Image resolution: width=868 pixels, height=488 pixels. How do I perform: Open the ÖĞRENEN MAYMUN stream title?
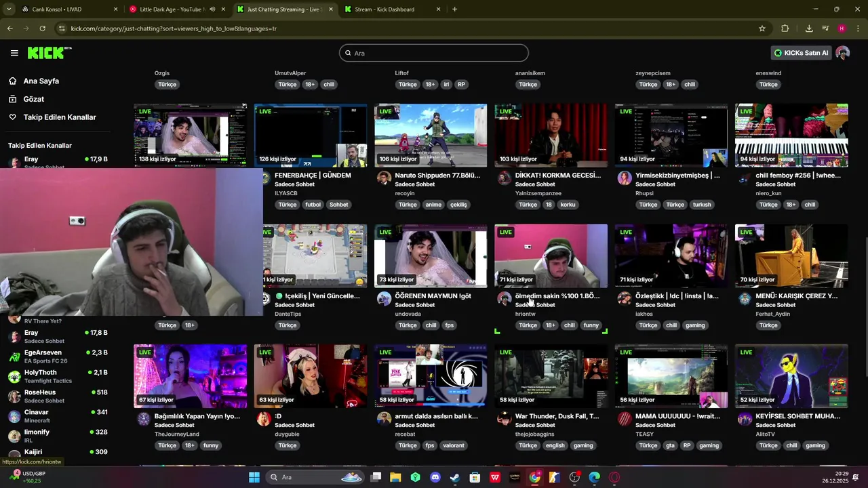coord(433,296)
